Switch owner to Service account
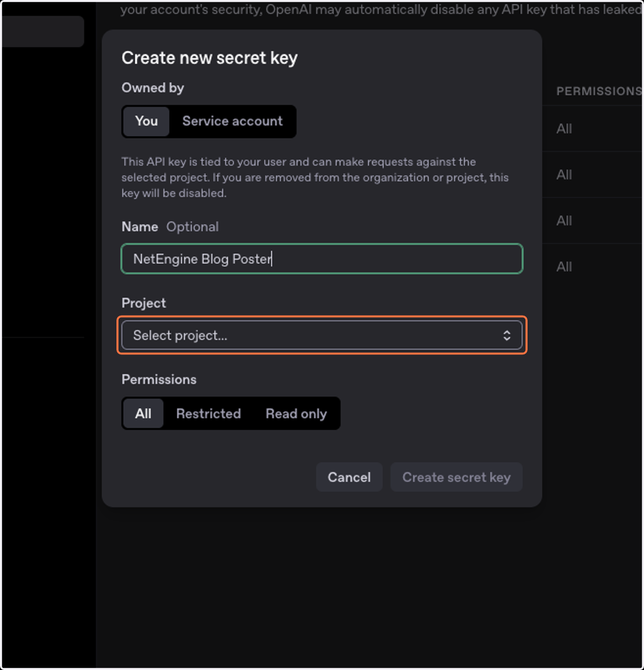Viewport: 644px width, 670px height. pos(232,121)
